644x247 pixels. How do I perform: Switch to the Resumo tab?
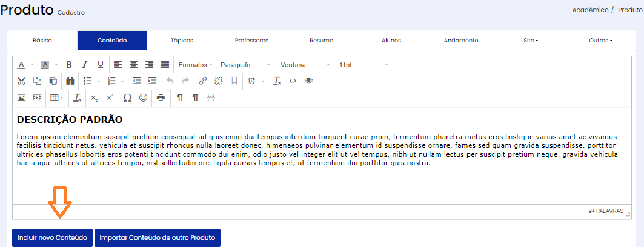pyautogui.click(x=322, y=41)
